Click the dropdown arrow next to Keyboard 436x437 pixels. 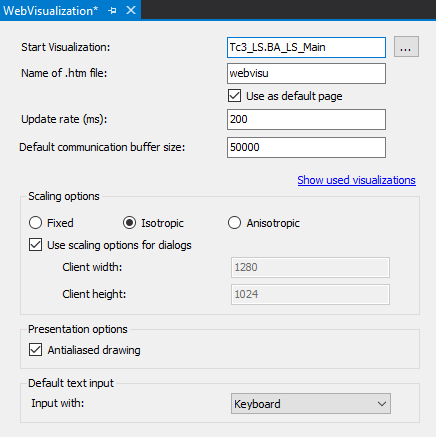(382, 404)
